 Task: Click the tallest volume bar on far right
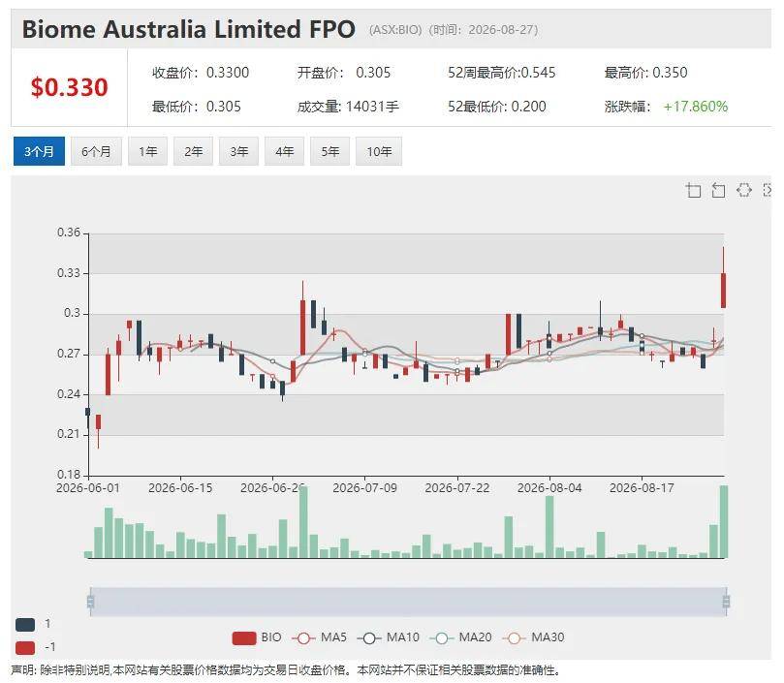coord(724,521)
